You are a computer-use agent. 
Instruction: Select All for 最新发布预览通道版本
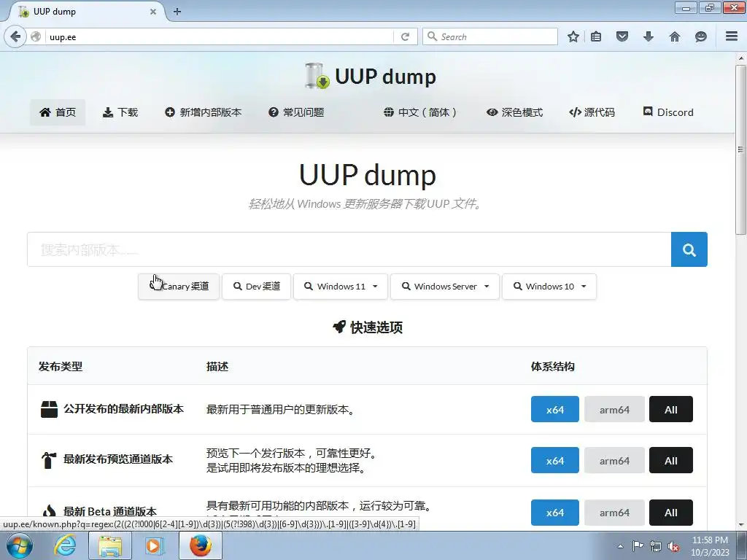[x=671, y=460]
